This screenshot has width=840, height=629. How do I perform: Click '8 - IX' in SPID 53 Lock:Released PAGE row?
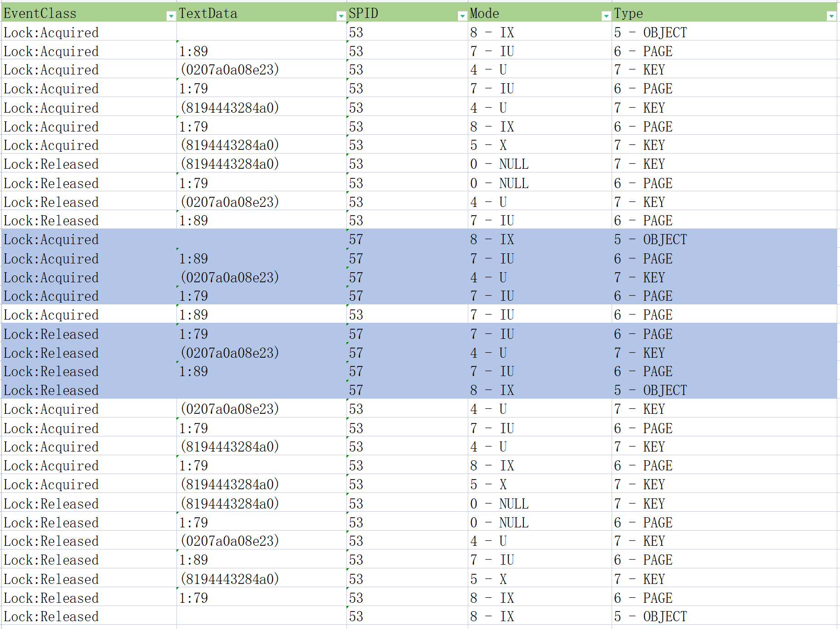click(492, 598)
